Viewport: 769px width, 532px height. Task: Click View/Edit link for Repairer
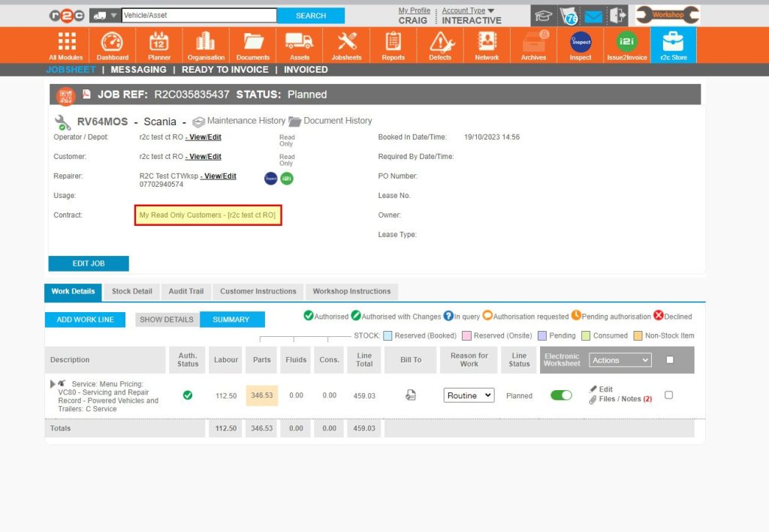219,176
